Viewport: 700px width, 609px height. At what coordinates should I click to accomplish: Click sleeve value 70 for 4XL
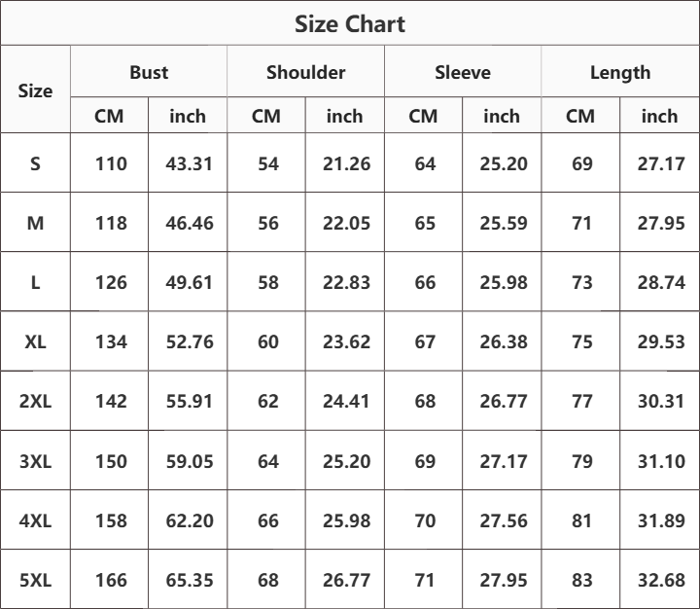coord(425,520)
